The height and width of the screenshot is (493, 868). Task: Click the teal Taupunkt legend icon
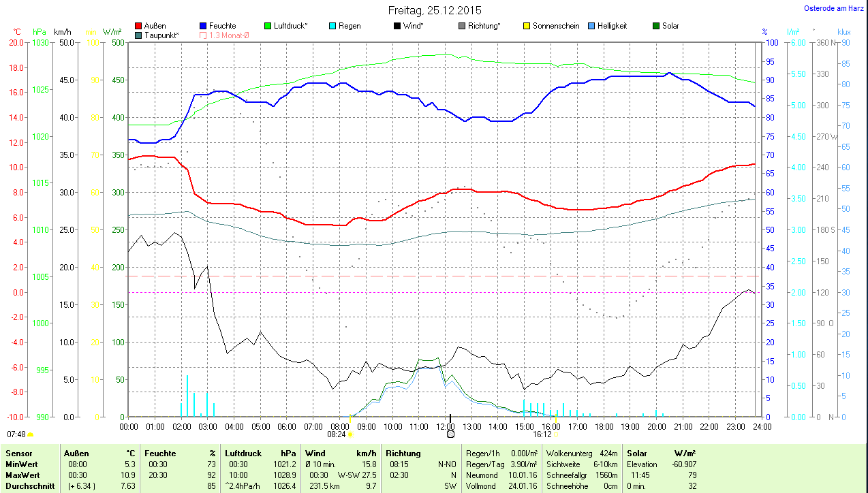(x=139, y=35)
